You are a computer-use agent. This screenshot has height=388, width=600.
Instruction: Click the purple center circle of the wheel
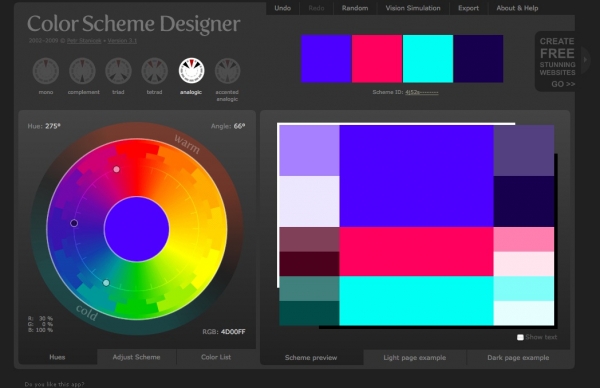click(x=137, y=229)
